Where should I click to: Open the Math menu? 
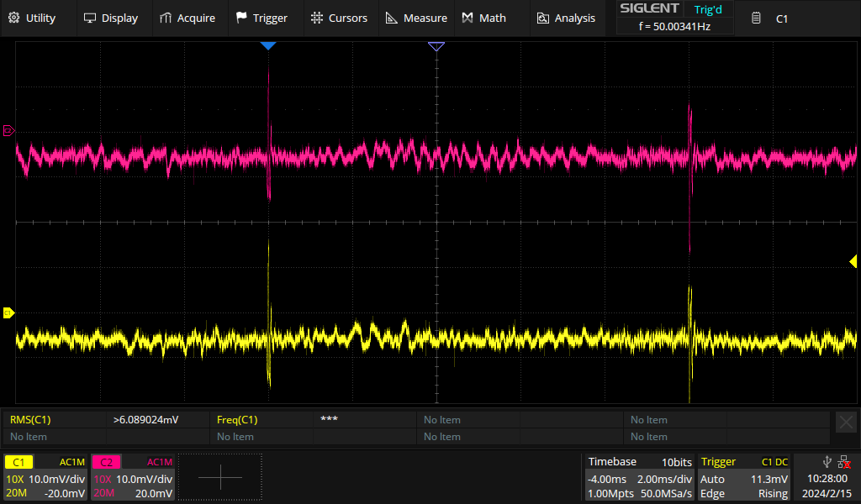coord(483,18)
